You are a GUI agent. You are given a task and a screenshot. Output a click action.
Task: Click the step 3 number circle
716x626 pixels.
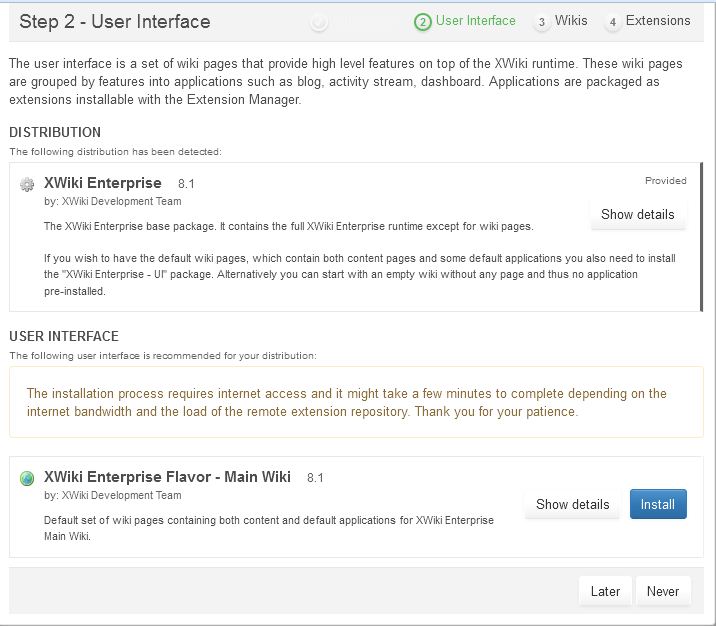coord(542,22)
